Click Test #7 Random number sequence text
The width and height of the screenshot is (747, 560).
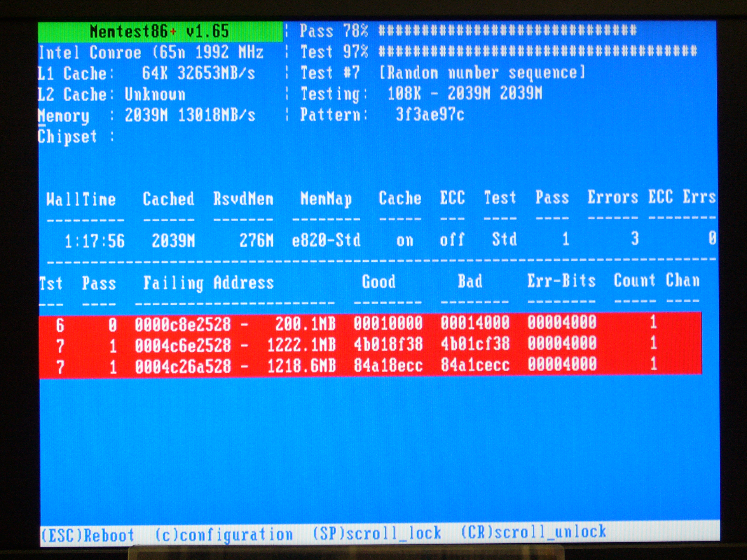coord(443,73)
